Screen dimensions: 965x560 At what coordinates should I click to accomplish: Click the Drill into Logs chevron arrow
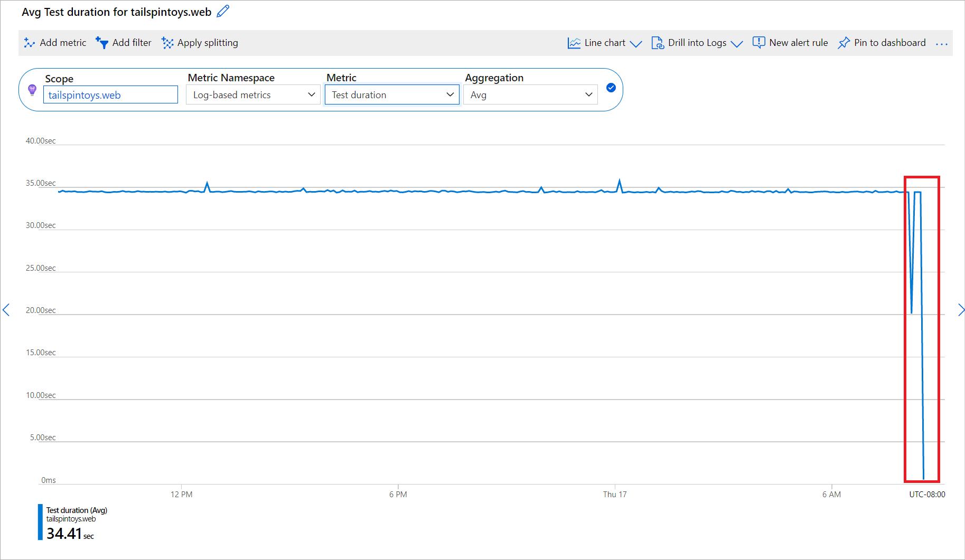[737, 44]
